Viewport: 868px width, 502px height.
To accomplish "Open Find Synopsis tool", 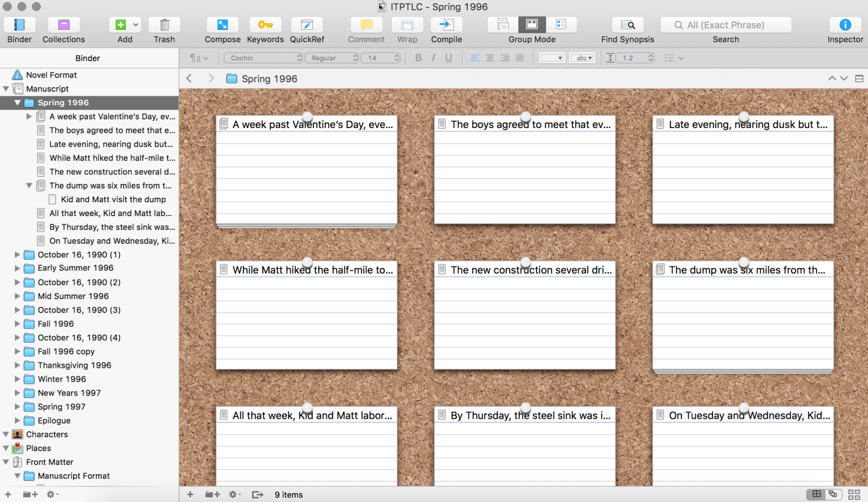I will [x=627, y=25].
